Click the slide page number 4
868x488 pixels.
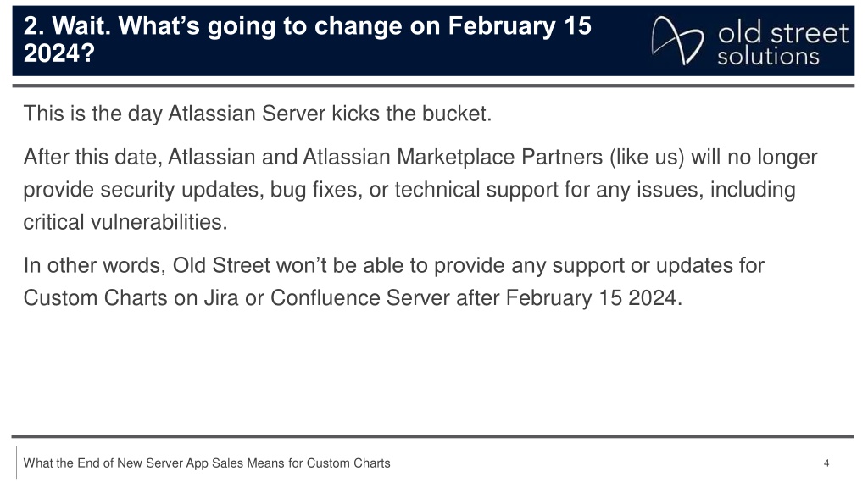[826, 463]
